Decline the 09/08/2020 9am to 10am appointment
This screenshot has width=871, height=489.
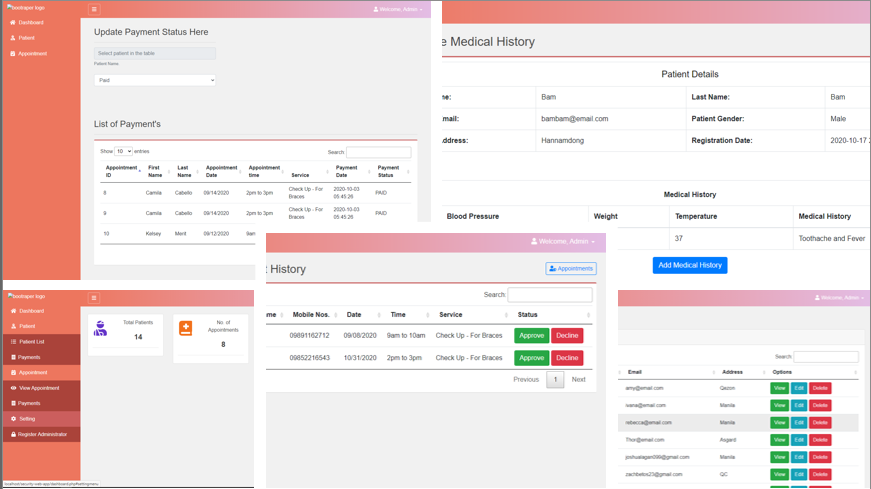(567, 336)
